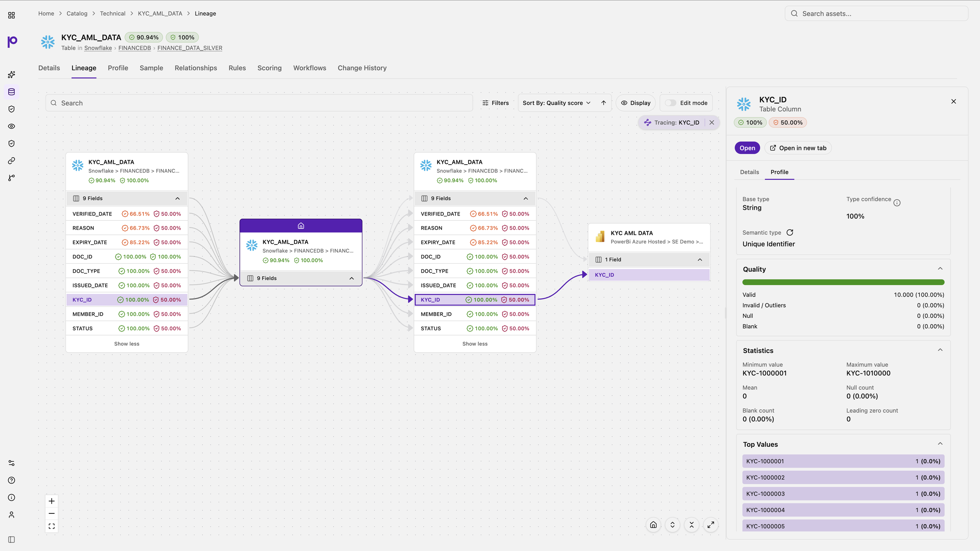This screenshot has height=551, width=980.
Task: Refresh the Semantic type icon
Action: pyautogui.click(x=790, y=232)
